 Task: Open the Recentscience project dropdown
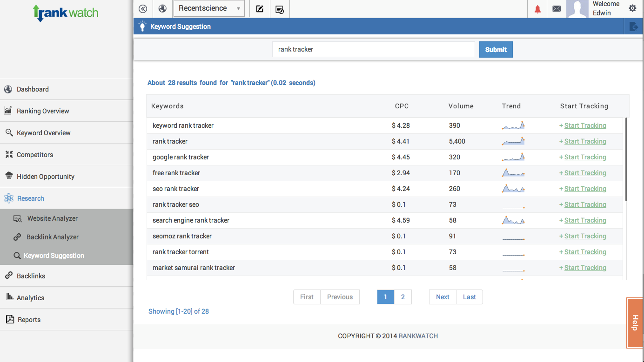click(209, 8)
